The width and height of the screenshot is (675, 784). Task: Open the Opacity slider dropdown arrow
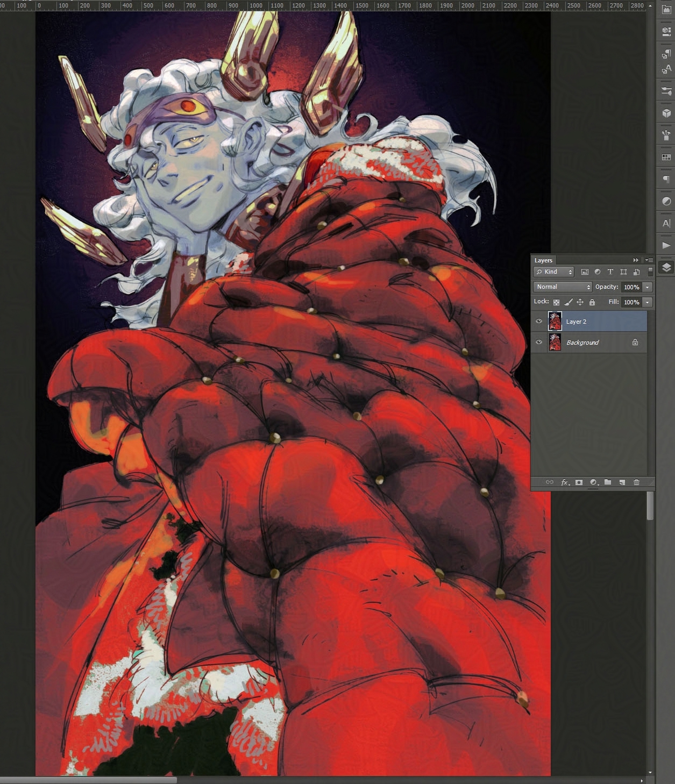(648, 287)
